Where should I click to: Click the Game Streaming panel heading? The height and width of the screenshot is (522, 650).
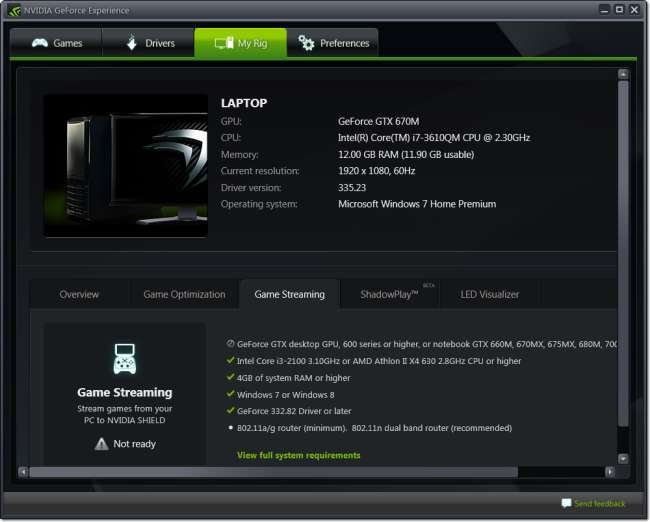[x=125, y=392]
